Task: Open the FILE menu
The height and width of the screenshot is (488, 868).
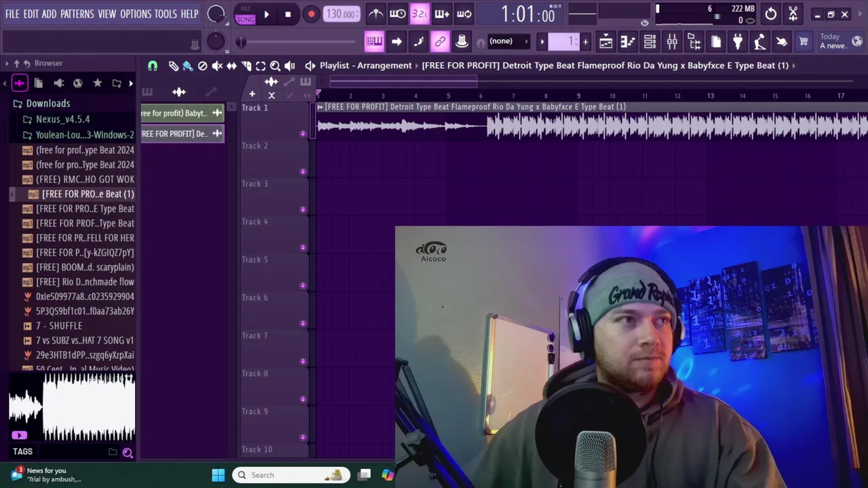Action: click(12, 14)
